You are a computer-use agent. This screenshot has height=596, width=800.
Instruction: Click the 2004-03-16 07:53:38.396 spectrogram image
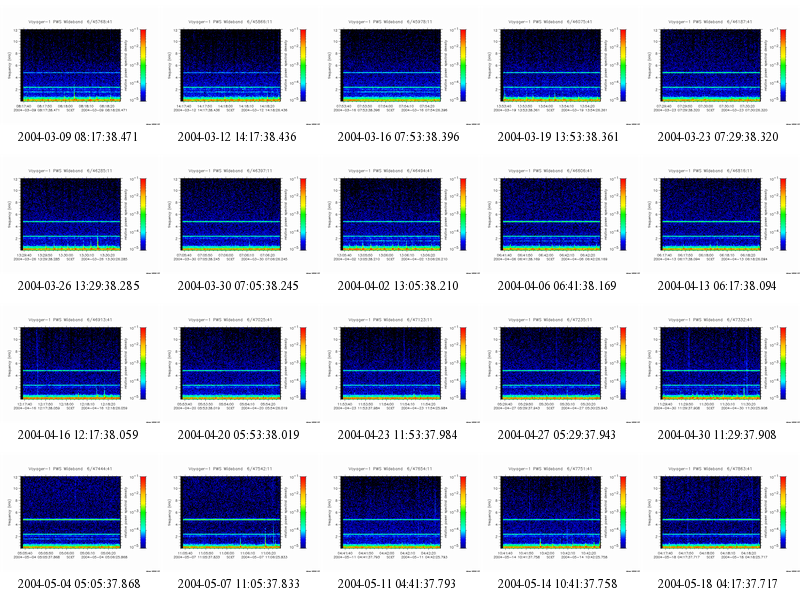click(x=400, y=69)
